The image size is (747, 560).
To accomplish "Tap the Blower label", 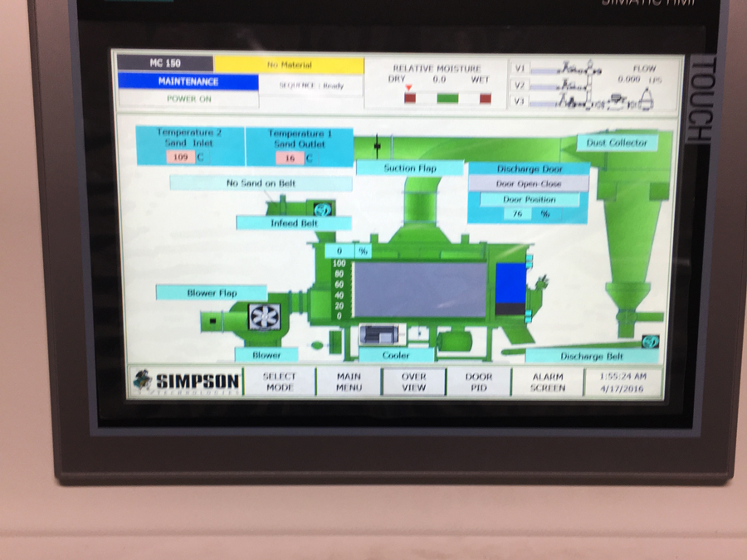I will (x=266, y=355).
